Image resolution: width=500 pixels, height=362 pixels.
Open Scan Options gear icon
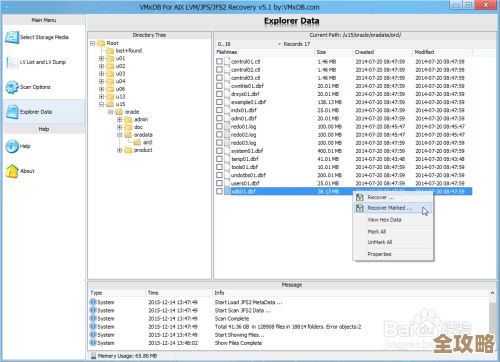coord(12,87)
